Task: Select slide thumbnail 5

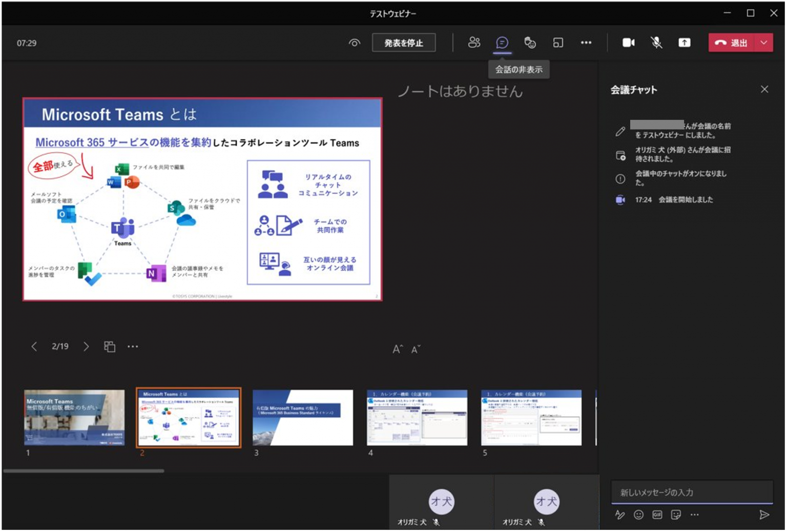Action: (x=531, y=417)
